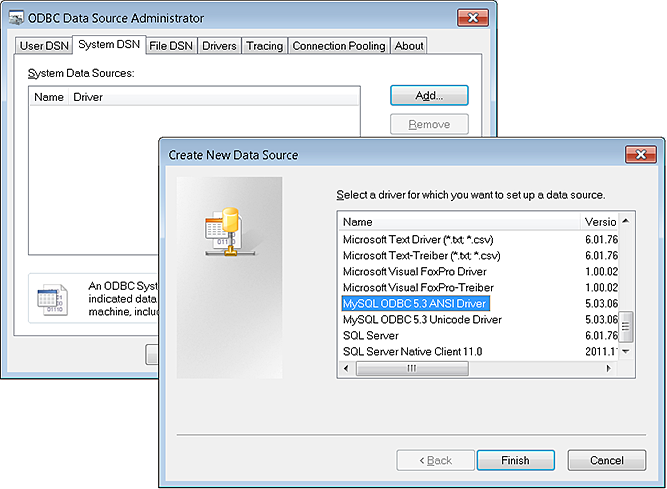Switch to the User DSN tab
The width and height of the screenshot is (667, 489).
45,45
